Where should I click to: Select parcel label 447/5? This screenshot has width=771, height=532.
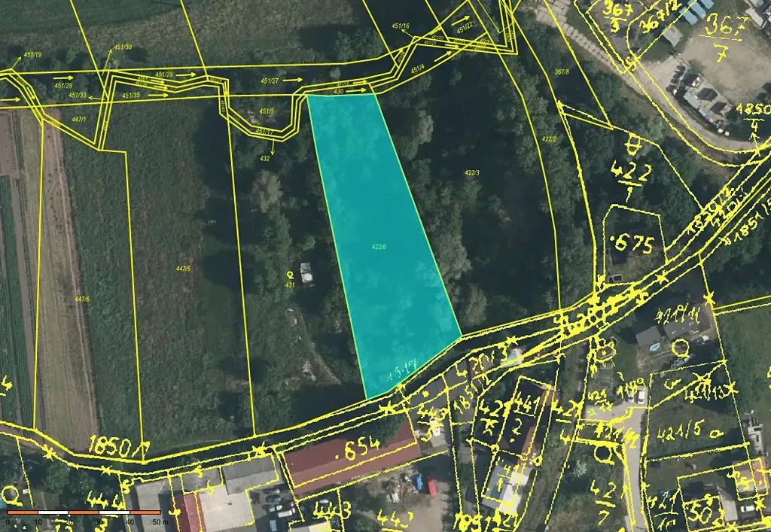point(183,269)
